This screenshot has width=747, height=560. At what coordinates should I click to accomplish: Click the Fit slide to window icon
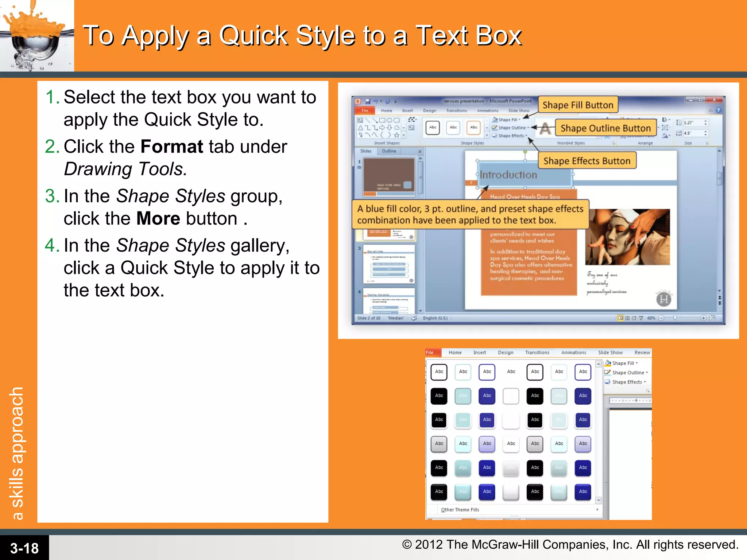(712, 318)
